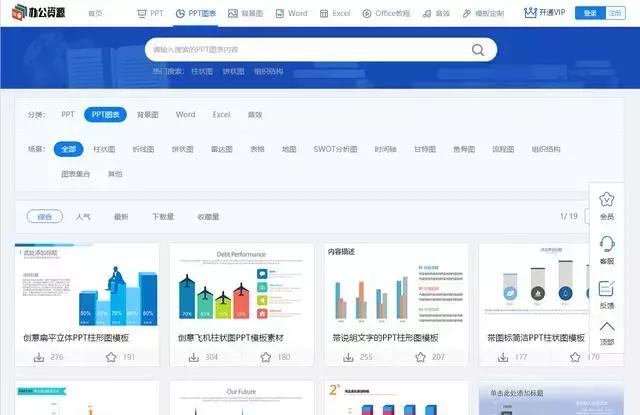Select Word in the 分类 row
The image size is (640, 415).
(x=185, y=115)
